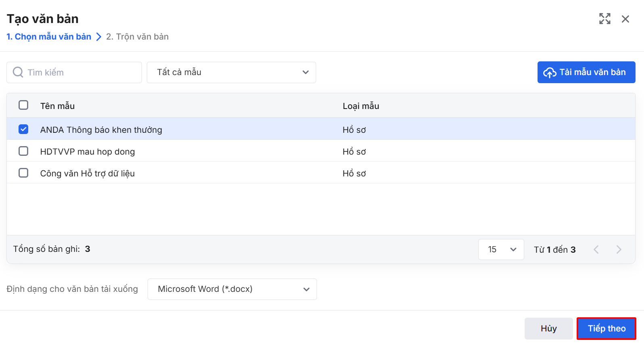Click the search magnifier icon

tap(18, 72)
